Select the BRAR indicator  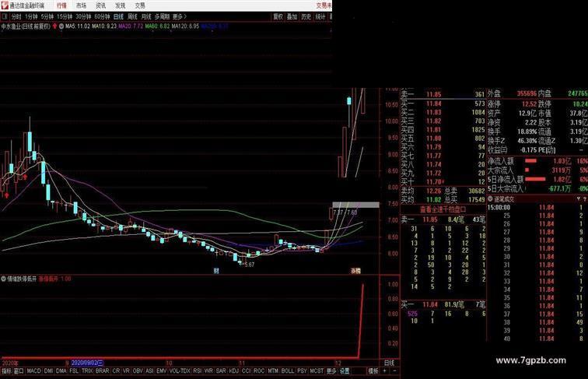coord(103,371)
